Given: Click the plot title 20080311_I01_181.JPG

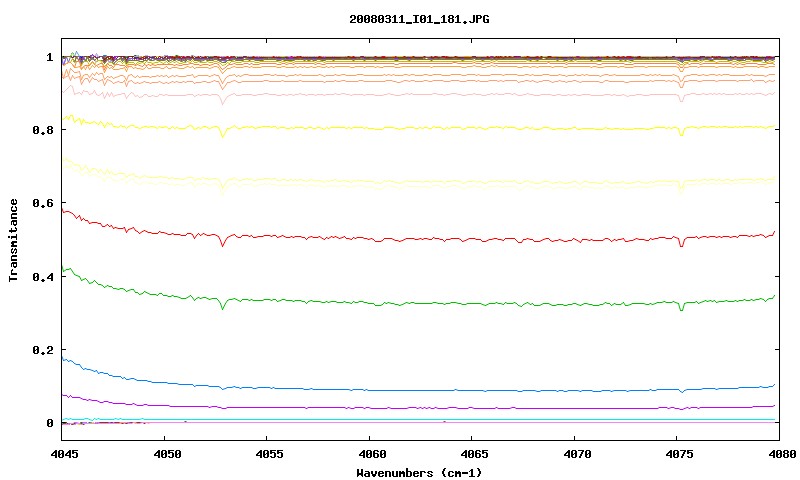Looking at the screenshot, I should click(419, 19).
